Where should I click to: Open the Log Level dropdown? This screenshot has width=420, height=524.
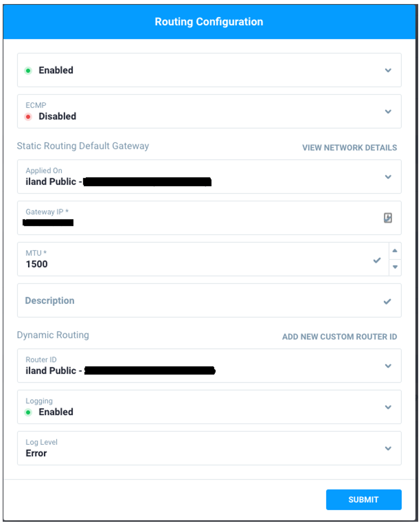tap(388, 448)
